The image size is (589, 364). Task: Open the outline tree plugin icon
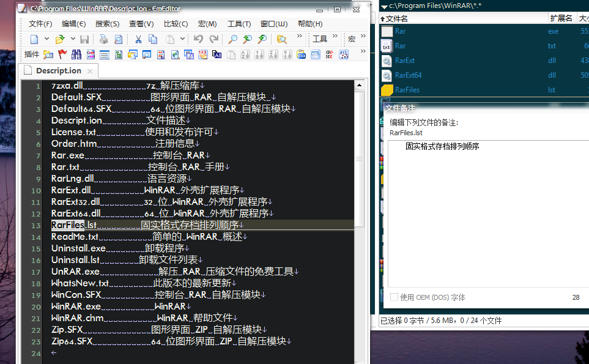[119, 55]
